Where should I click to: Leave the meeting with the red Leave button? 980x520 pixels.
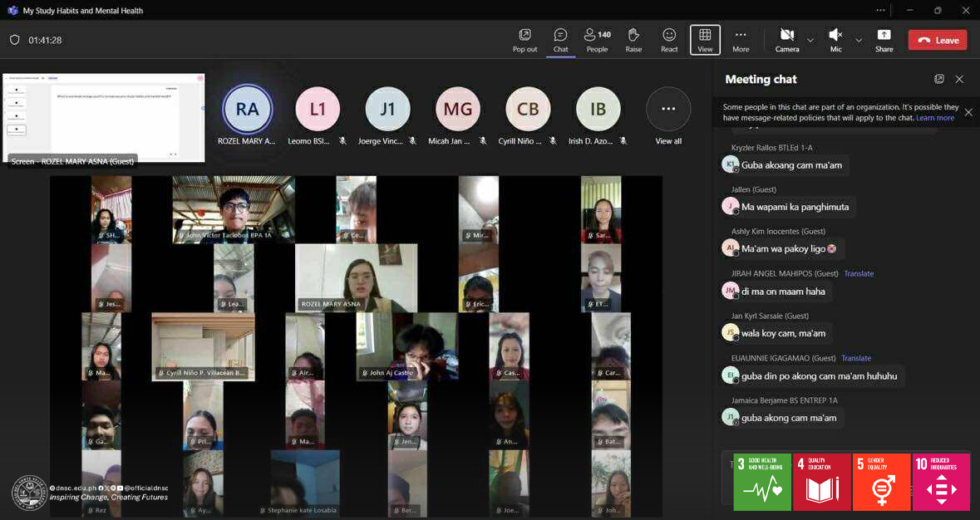tap(938, 40)
